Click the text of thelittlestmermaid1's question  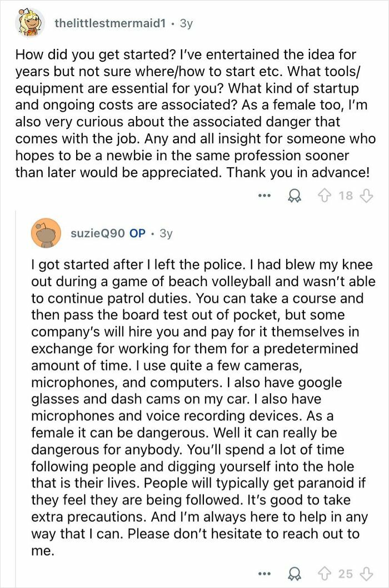coord(195,113)
